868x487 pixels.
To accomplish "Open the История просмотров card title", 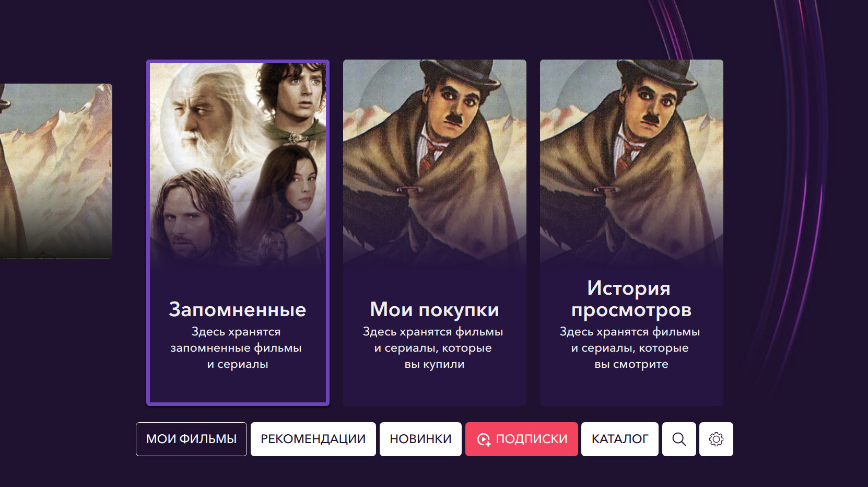I will pos(631,299).
